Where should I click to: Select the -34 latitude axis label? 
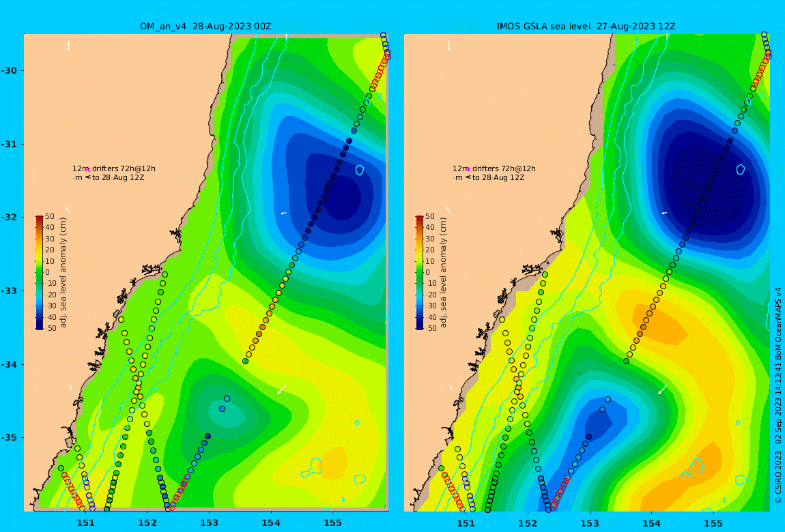[8, 364]
